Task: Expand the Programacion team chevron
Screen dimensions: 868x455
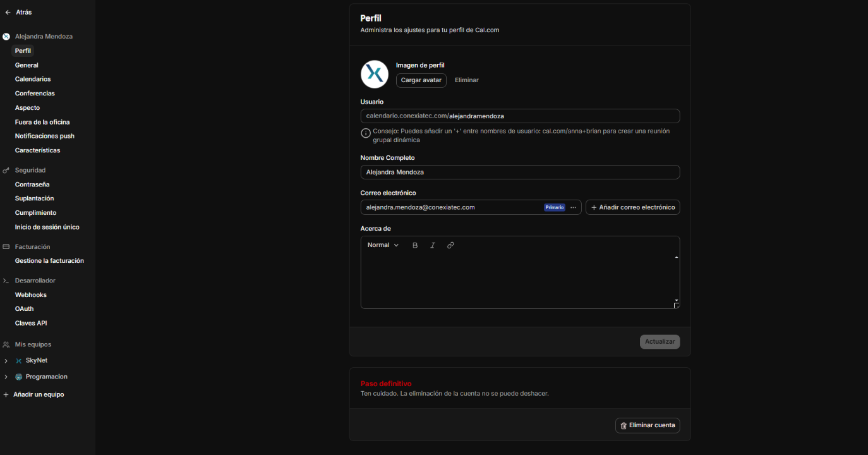Action: 6,377
